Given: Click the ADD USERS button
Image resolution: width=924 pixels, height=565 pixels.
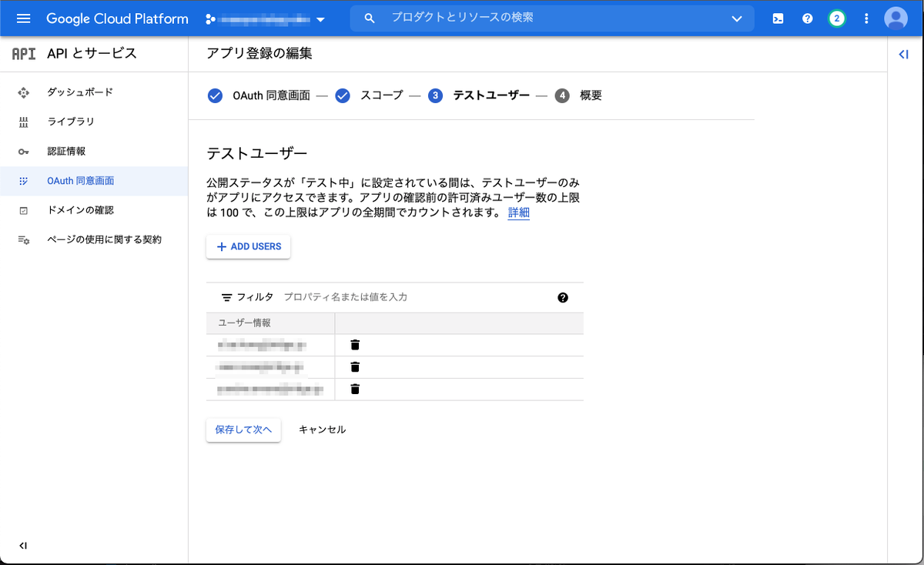Looking at the screenshot, I should click(248, 246).
